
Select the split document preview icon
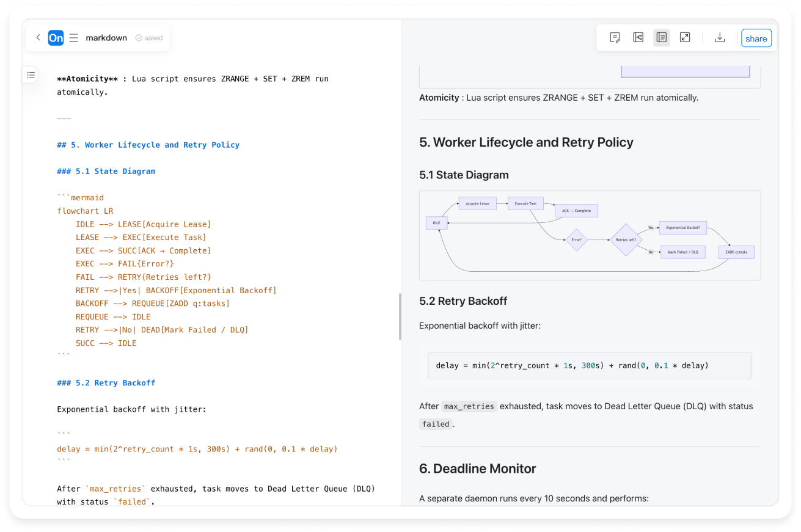pos(662,38)
